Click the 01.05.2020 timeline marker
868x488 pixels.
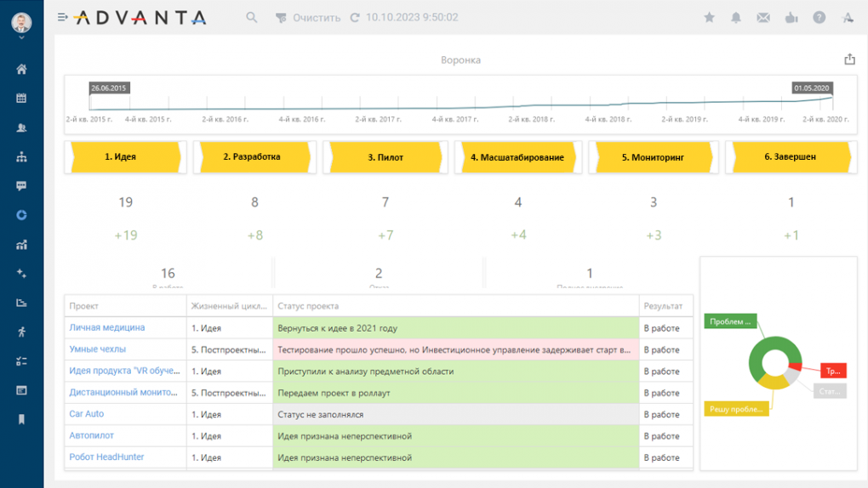[x=811, y=88]
